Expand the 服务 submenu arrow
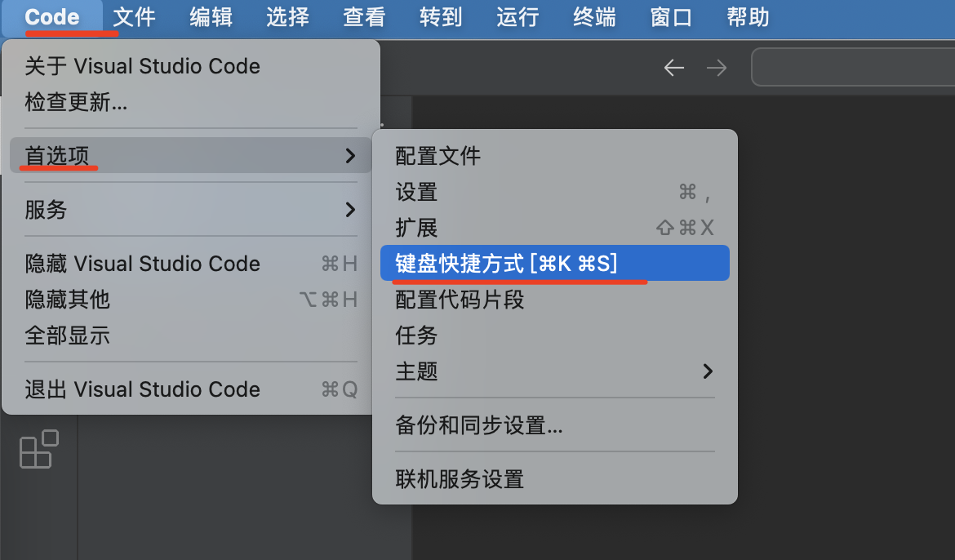 [x=349, y=210]
